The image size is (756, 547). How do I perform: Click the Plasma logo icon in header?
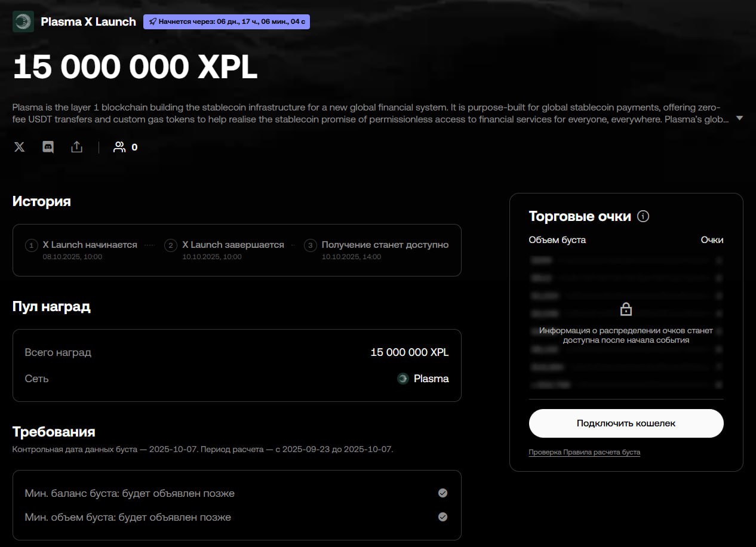23,21
